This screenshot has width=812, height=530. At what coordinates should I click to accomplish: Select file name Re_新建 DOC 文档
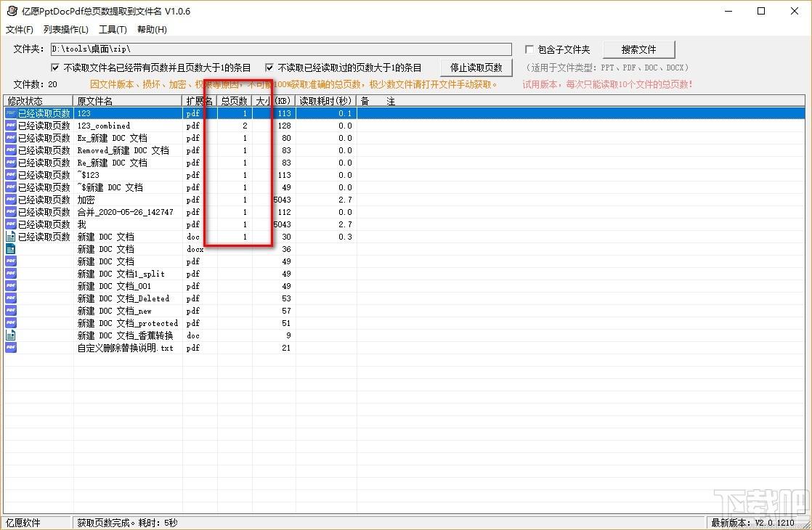click(113, 163)
